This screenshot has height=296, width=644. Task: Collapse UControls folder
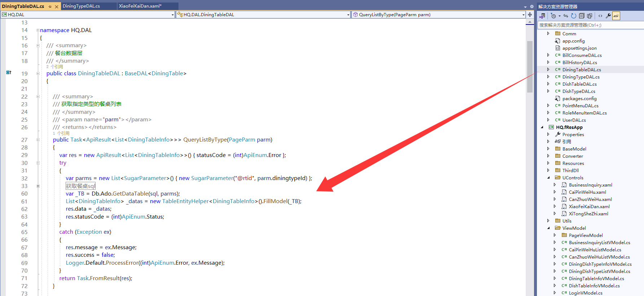click(548, 178)
